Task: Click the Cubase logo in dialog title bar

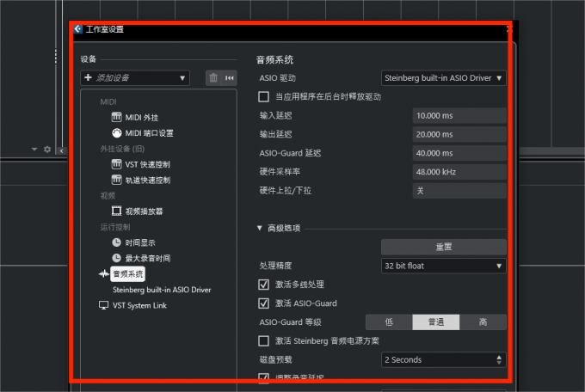Action: click(78, 29)
